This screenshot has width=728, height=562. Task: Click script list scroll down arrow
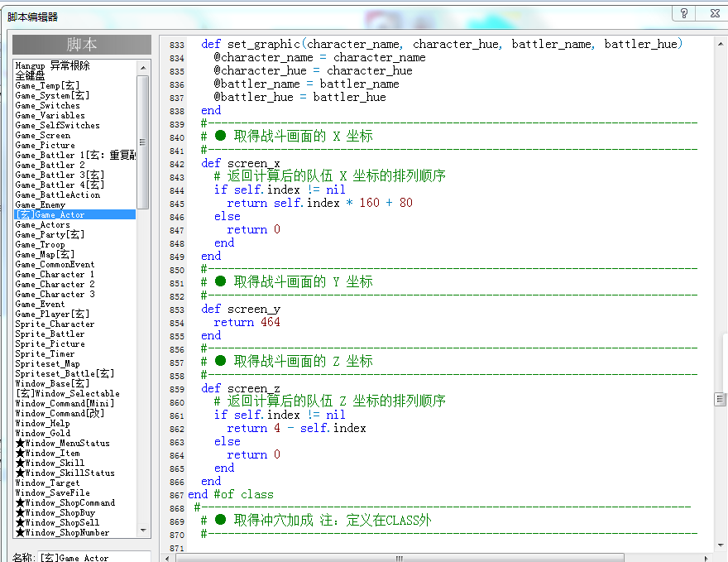coord(143,530)
